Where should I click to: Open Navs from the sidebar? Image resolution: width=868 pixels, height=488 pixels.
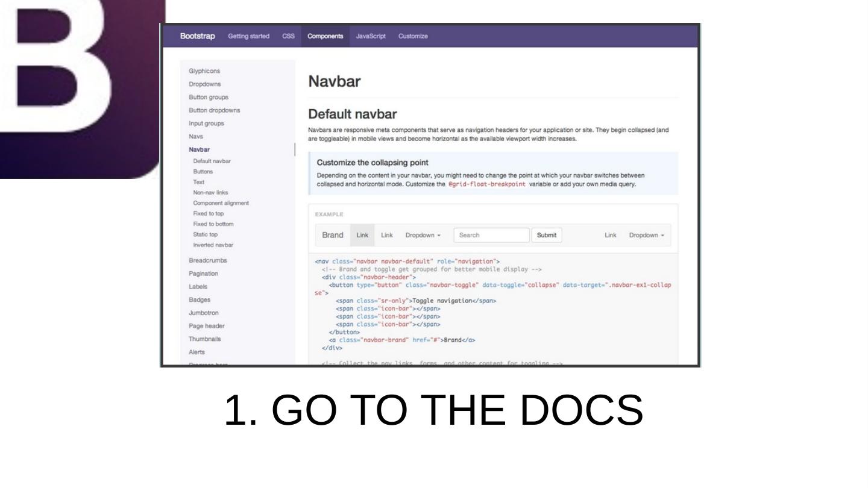[x=196, y=137]
